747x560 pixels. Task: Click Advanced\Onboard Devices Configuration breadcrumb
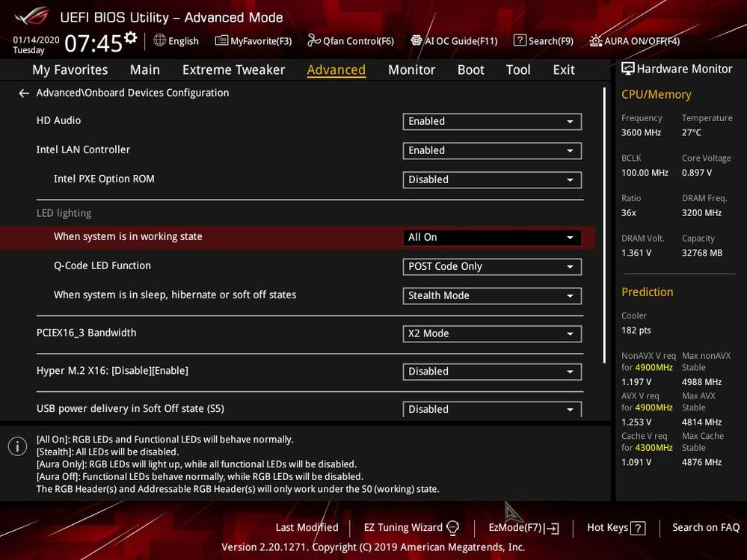(132, 93)
